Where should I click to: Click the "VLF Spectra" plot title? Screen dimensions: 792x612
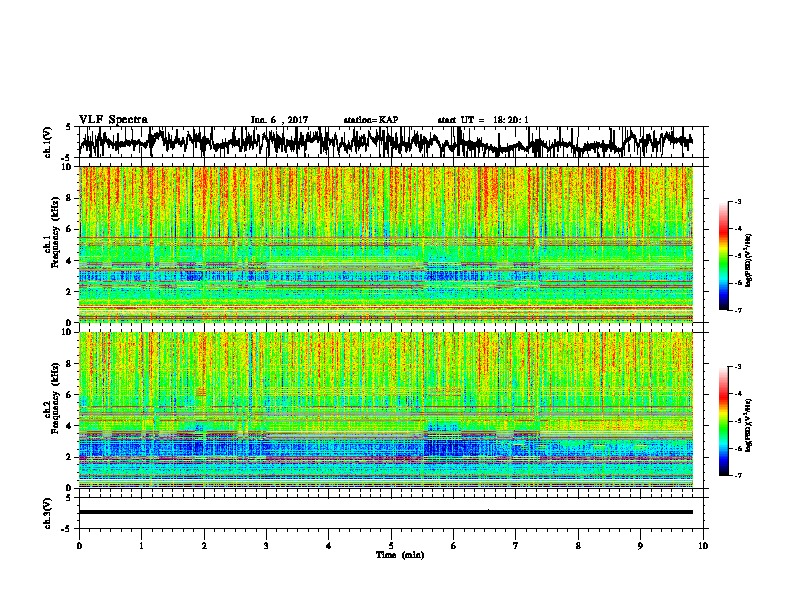coord(113,120)
